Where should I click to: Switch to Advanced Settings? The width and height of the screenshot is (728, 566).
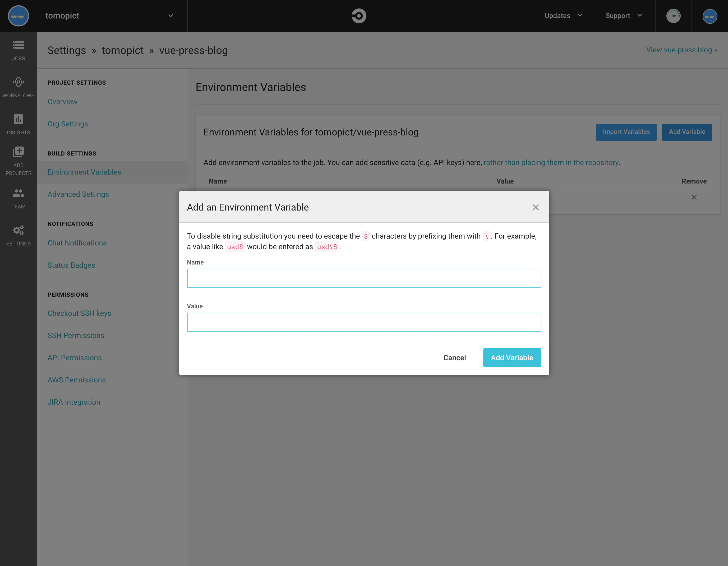pyautogui.click(x=78, y=194)
